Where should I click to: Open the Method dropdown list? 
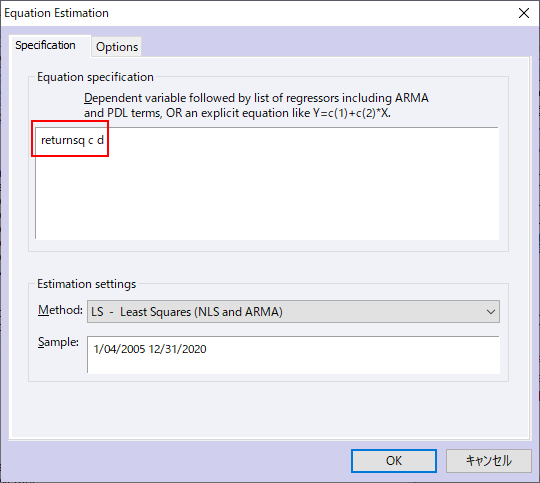(x=293, y=311)
